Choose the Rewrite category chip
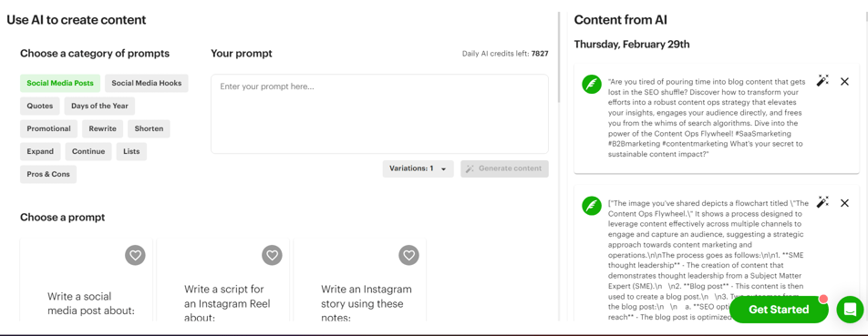868x336 pixels. (103, 128)
